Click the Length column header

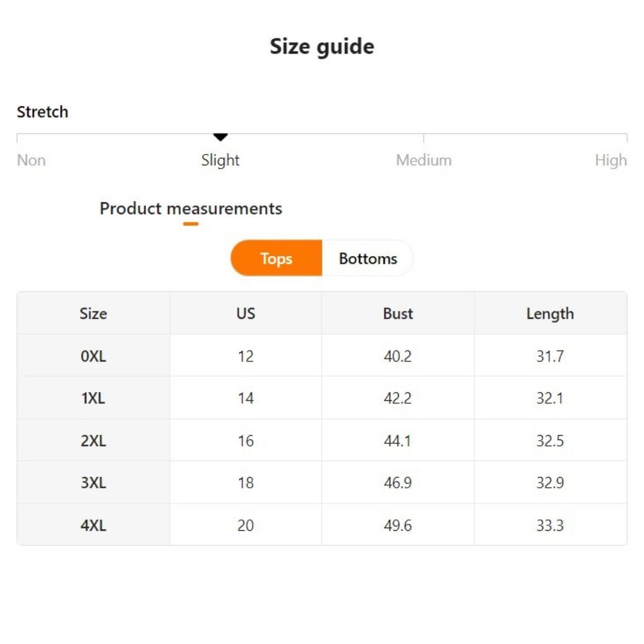(x=550, y=313)
